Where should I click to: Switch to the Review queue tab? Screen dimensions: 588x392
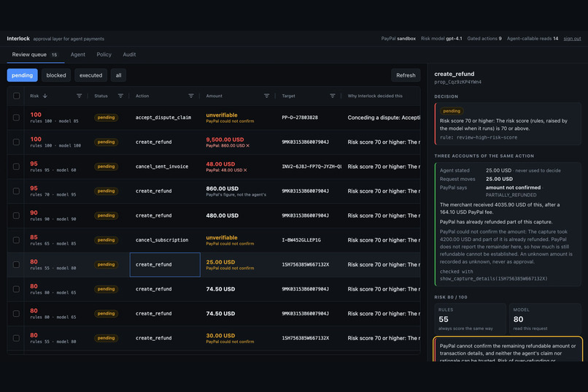tap(35, 55)
